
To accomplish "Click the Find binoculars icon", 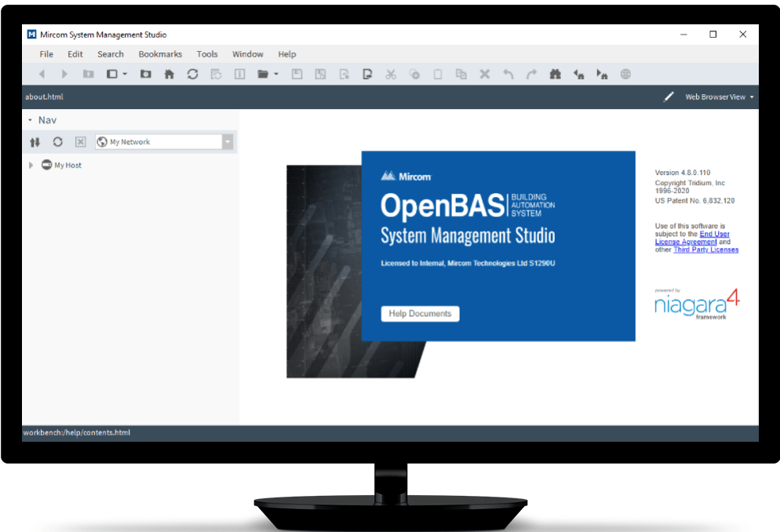I will tap(555, 74).
